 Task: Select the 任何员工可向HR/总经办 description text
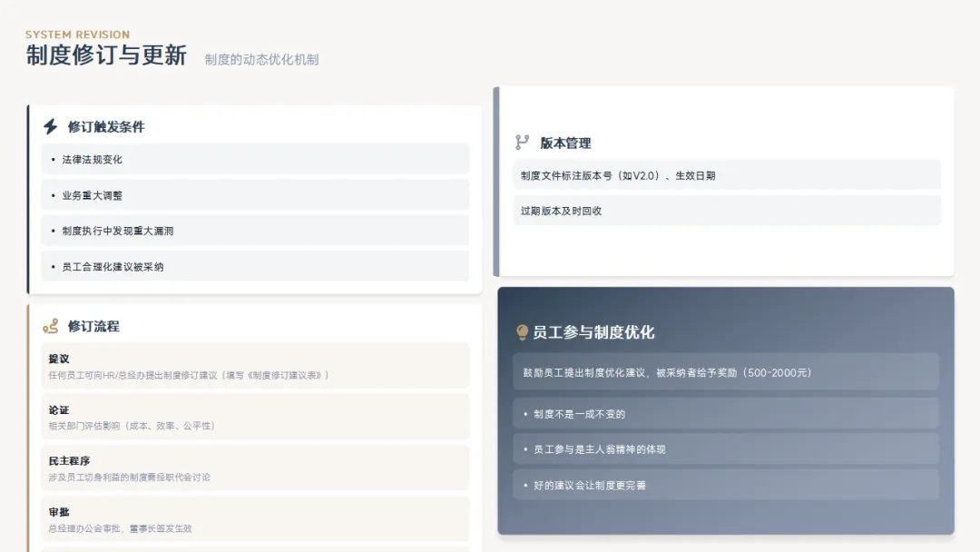coord(190,375)
